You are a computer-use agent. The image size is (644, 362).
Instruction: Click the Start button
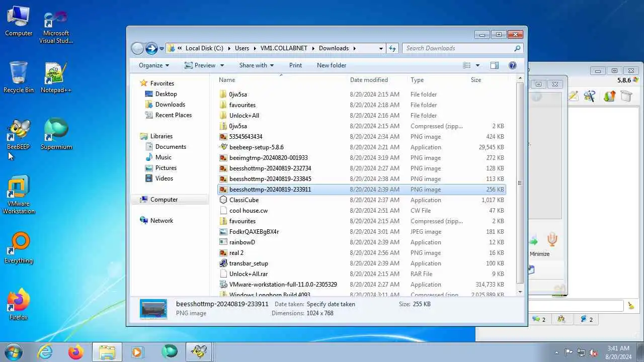coord(13,352)
